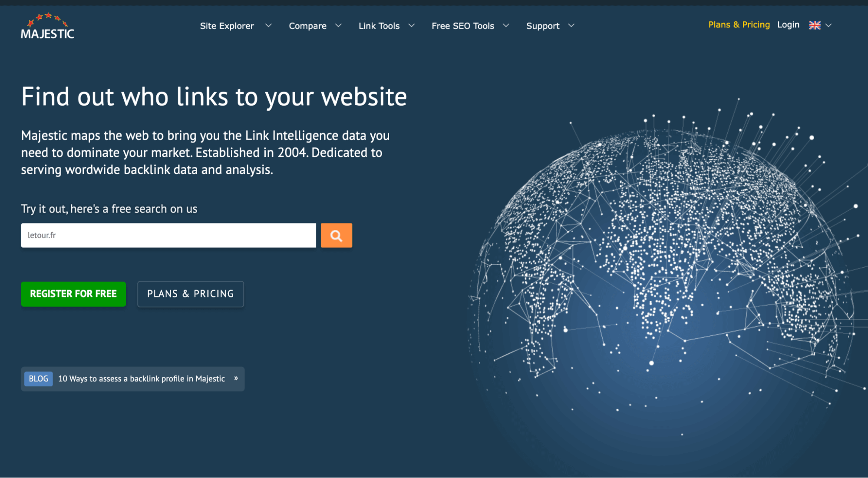Open the Free SEO Tools menu

pos(462,26)
